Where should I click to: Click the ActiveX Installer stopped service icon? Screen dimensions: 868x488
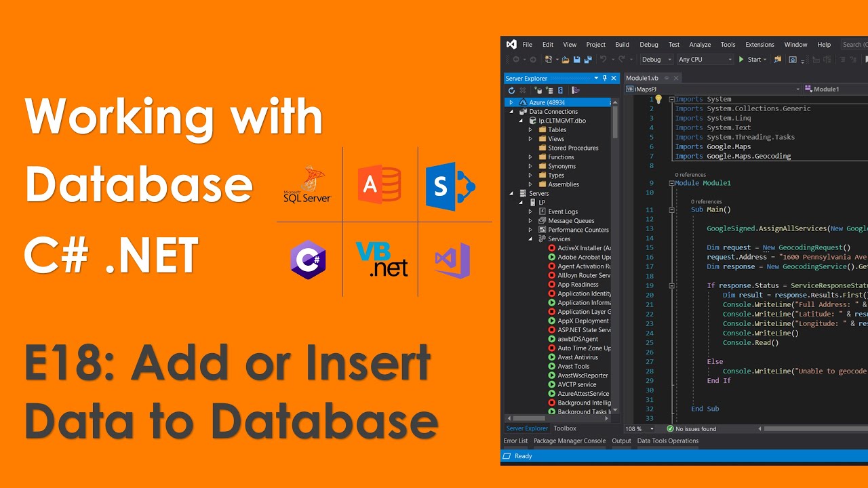coord(551,248)
